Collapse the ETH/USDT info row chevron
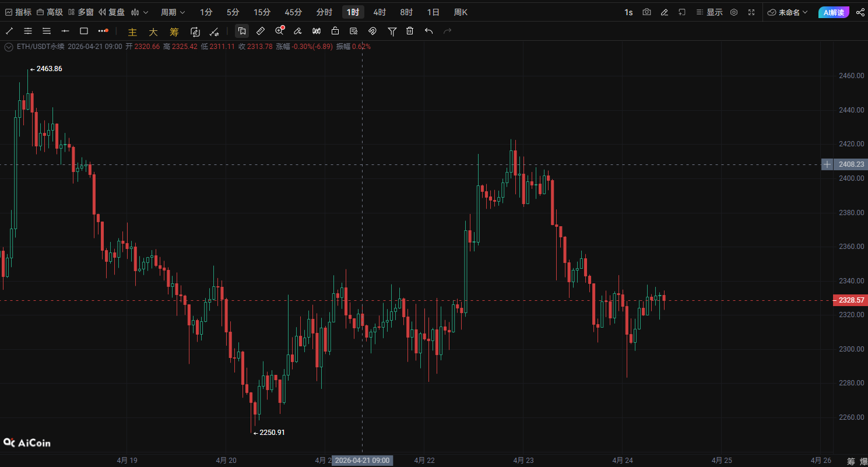868x467 pixels. pyautogui.click(x=8, y=47)
